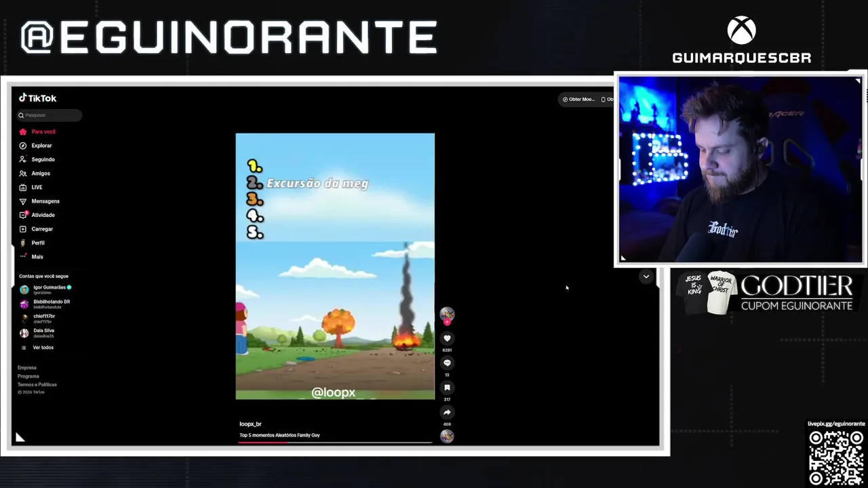Open Daia Silva followed account

(x=37, y=333)
